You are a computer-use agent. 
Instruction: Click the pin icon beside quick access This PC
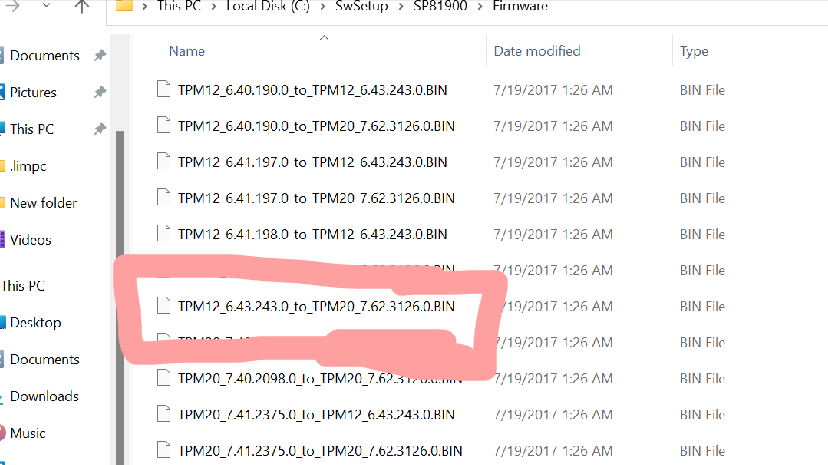(x=100, y=129)
